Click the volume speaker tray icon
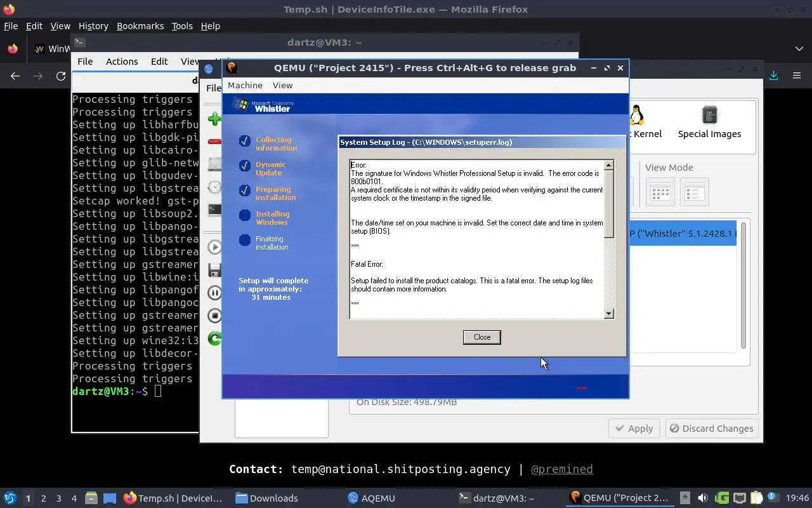Viewport: 812px width, 508px height. click(702, 498)
